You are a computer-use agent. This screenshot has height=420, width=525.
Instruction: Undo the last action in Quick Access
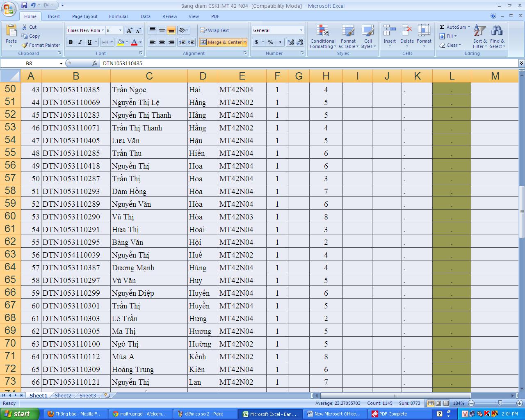tap(33, 5)
